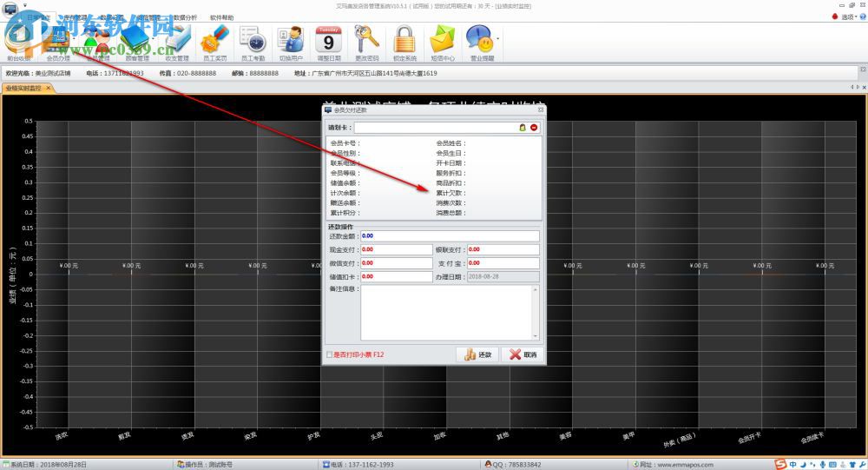Open 顾客管理 blue book icon
The image size is (868, 470).
point(137,43)
